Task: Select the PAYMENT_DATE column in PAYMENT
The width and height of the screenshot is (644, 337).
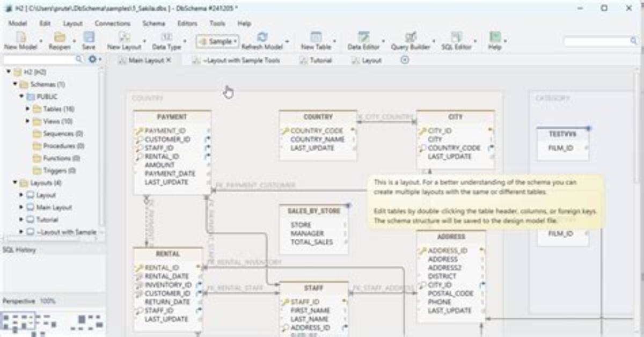Action: (x=170, y=174)
